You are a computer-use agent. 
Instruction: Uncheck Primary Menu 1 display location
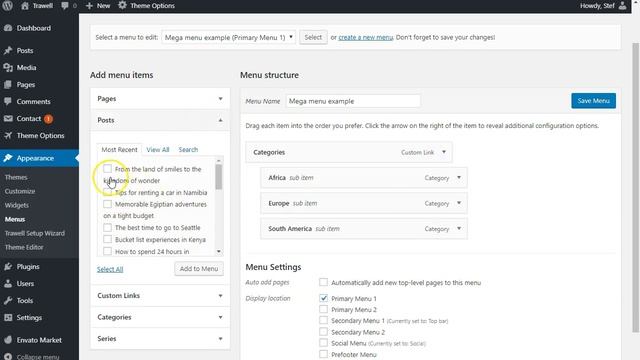[x=323, y=298]
